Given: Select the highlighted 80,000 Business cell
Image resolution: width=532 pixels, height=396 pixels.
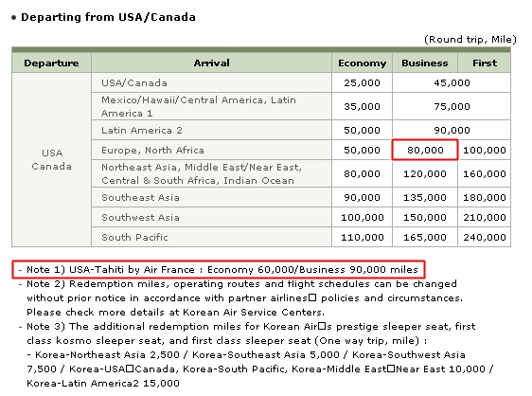Looking at the screenshot, I should click(x=425, y=150).
